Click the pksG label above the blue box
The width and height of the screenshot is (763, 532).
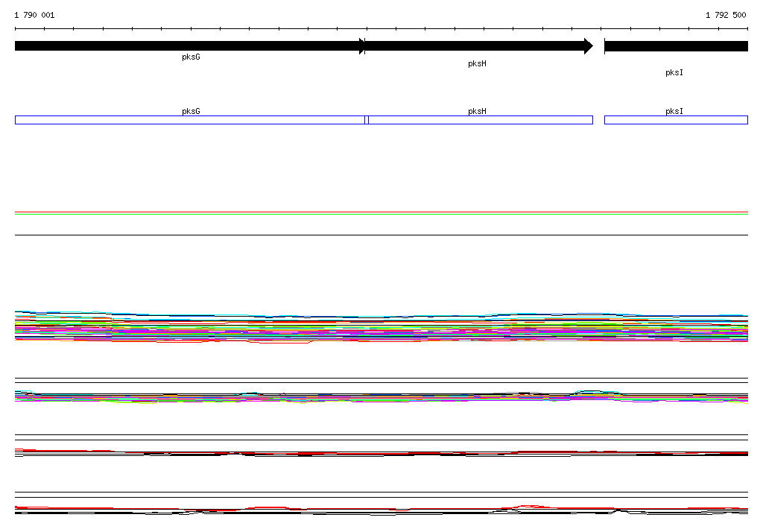(191, 111)
